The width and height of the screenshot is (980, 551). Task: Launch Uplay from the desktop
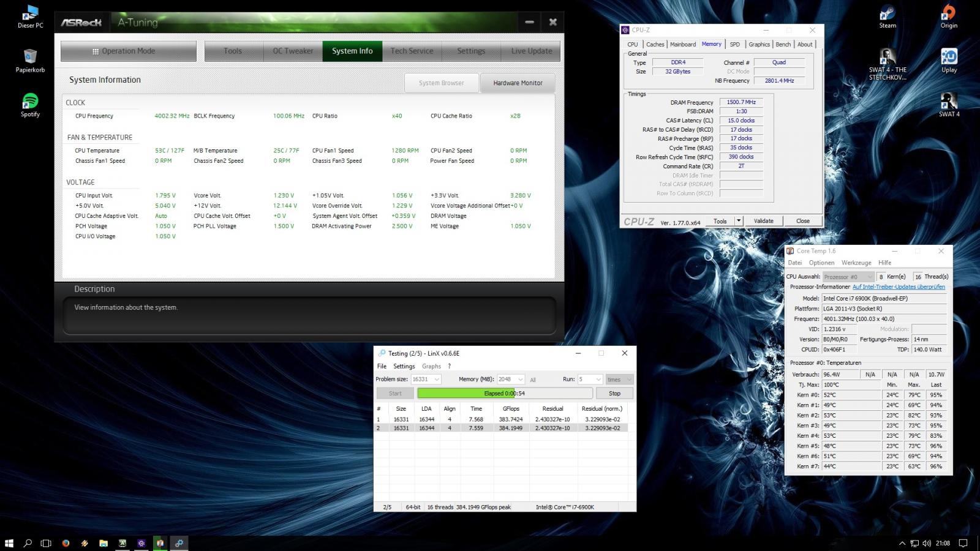pyautogui.click(x=949, y=61)
